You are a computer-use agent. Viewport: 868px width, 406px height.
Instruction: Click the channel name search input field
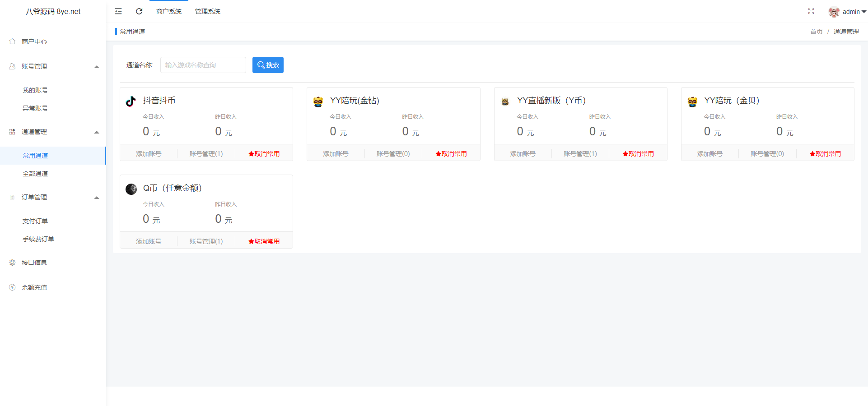click(x=203, y=65)
